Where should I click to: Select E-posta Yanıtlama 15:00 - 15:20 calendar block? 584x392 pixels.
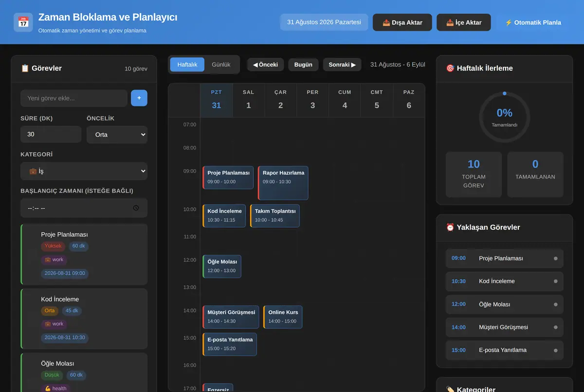pos(230,344)
